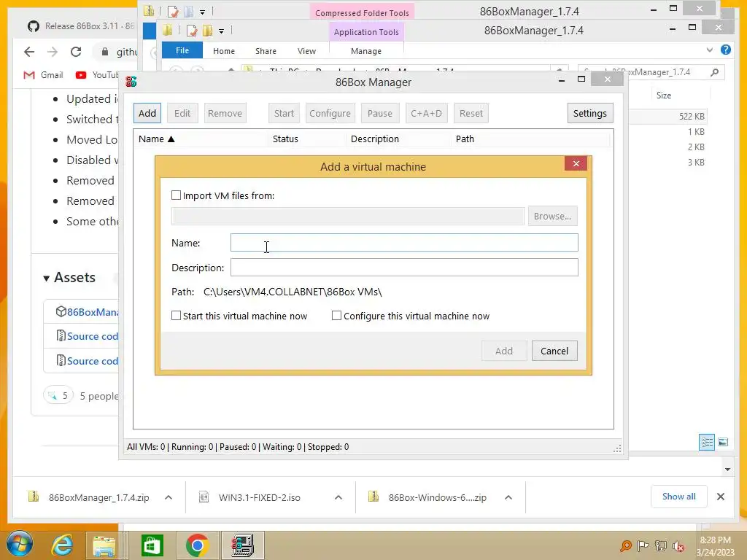Switch to 86Box Manager taskbar icon
The height and width of the screenshot is (560, 747).
click(x=242, y=545)
